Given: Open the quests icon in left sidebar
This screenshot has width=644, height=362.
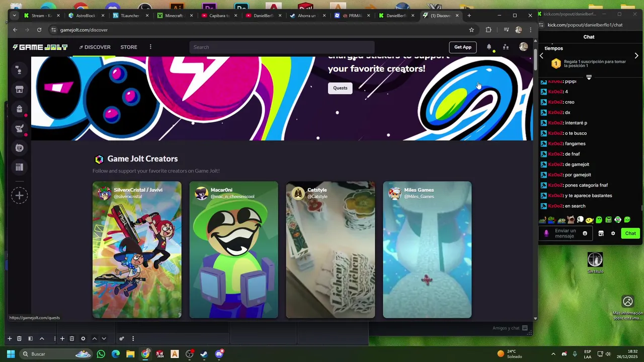Looking at the screenshot, I should point(19,129).
